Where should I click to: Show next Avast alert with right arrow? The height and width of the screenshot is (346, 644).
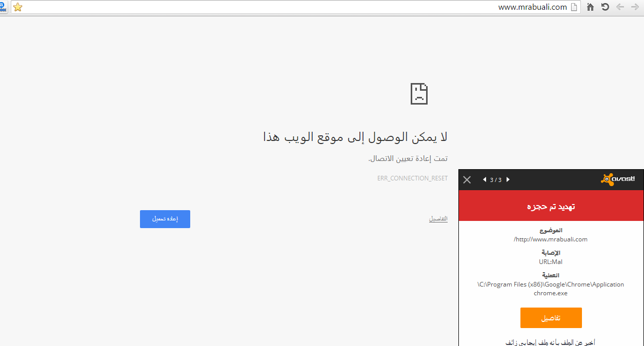click(x=508, y=179)
